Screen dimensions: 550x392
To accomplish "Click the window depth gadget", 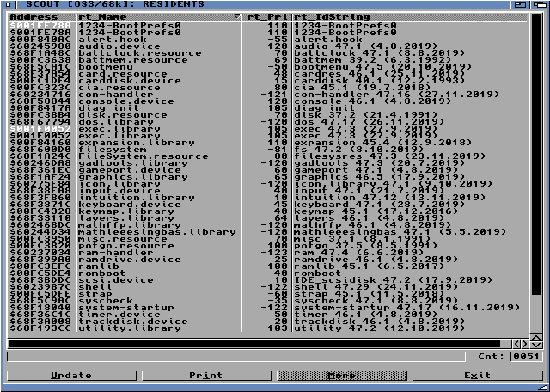I will point(538,4).
